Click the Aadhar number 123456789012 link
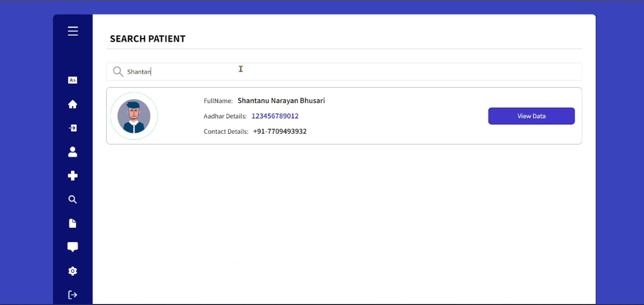Viewport: 644px width, 305px height. click(275, 116)
